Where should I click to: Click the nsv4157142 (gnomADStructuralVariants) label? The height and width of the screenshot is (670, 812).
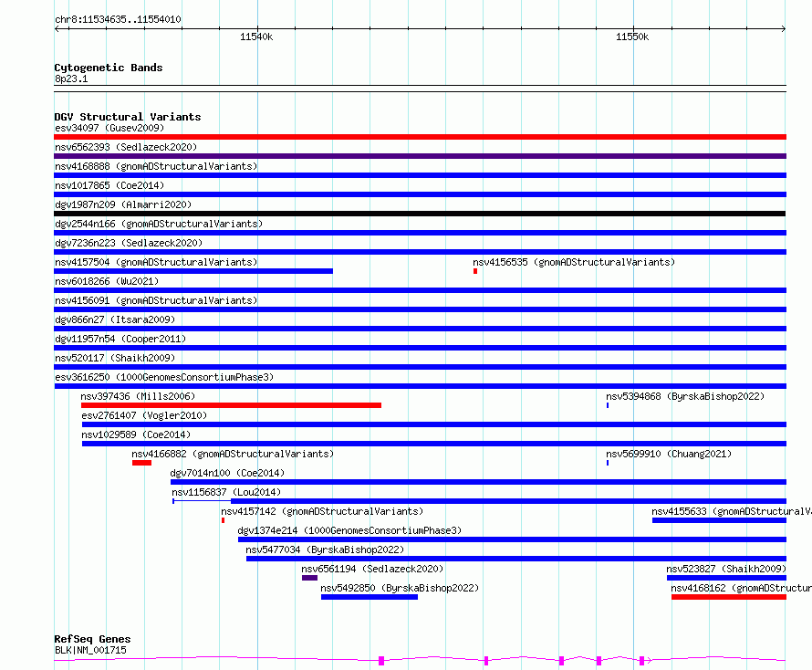coord(322,511)
